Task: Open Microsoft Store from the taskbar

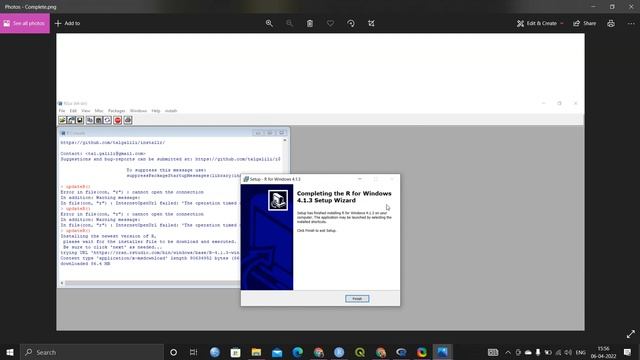Action: pyautogui.click(x=236, y=352)
